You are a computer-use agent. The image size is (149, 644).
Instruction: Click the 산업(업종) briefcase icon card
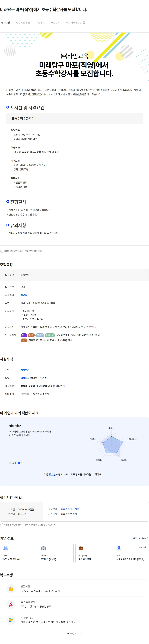[x=93, y=553]
